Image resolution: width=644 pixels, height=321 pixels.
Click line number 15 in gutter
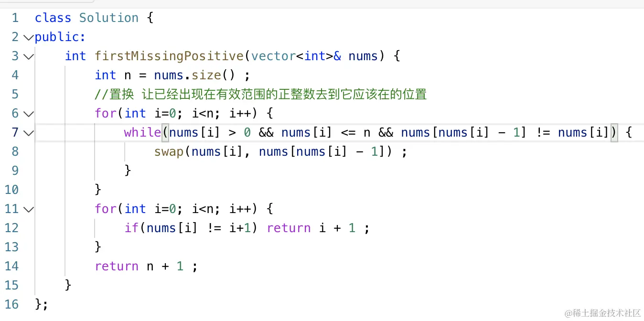pos(11,286)
